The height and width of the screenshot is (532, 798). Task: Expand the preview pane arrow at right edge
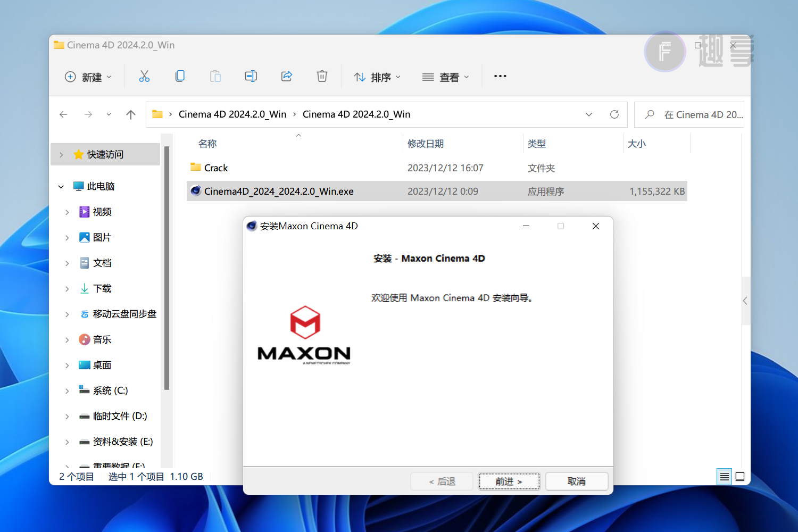[x=745, y=301]
